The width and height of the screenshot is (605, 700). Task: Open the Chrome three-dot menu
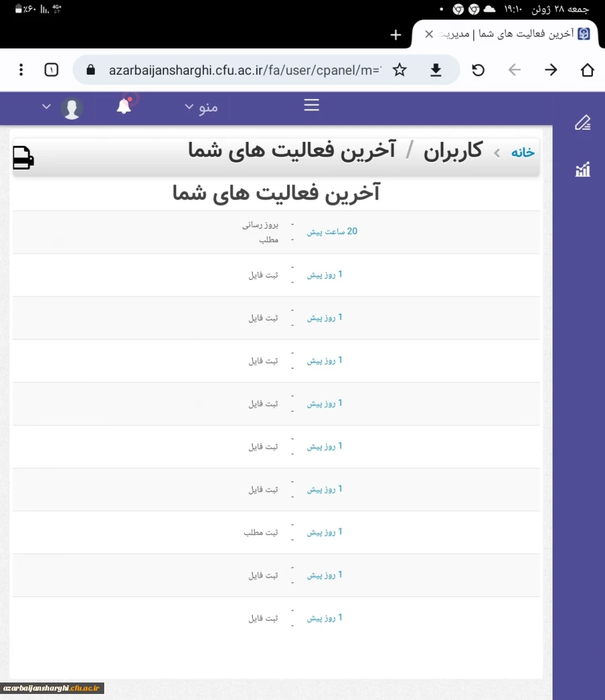[x=21, y=69]
